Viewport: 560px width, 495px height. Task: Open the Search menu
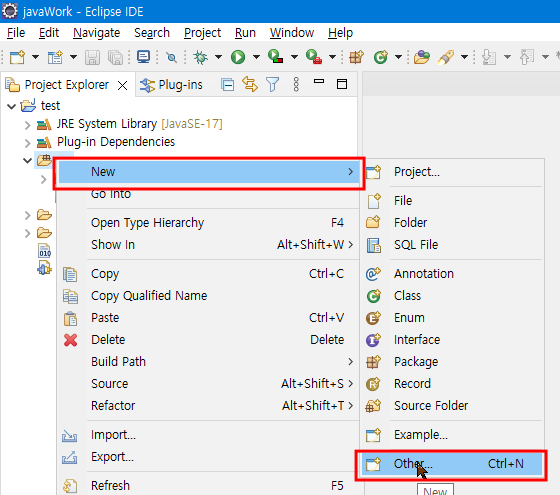click(x=152, y=33)
